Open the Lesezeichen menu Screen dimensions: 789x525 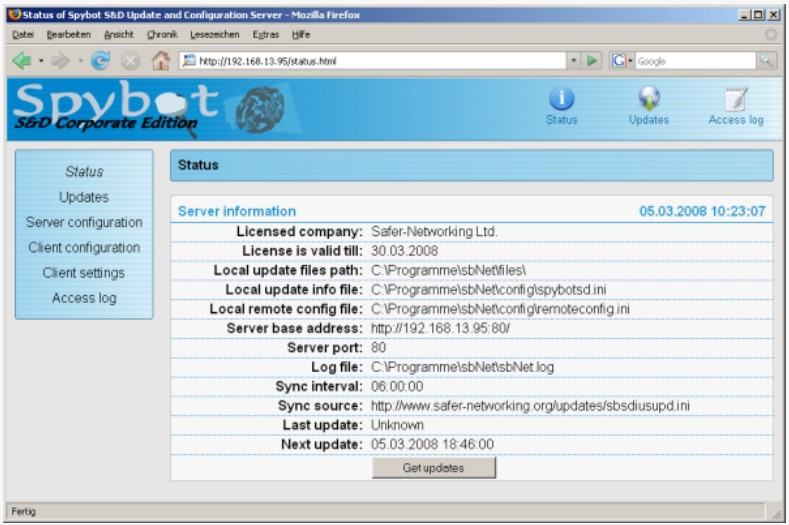click(x=215, y=35)
